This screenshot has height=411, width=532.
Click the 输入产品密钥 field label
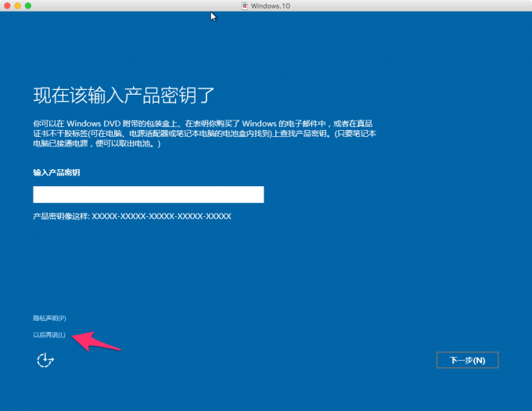point(56,172)
